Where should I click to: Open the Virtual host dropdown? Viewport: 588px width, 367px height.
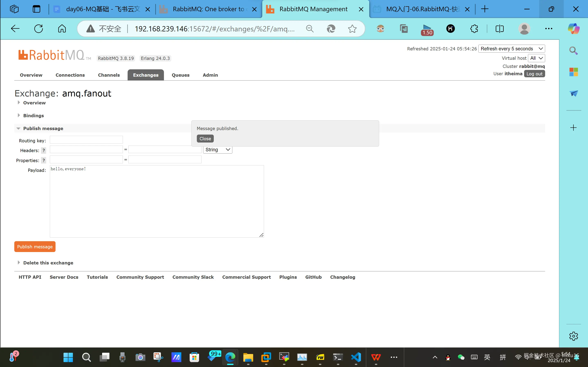click(536, 58)
